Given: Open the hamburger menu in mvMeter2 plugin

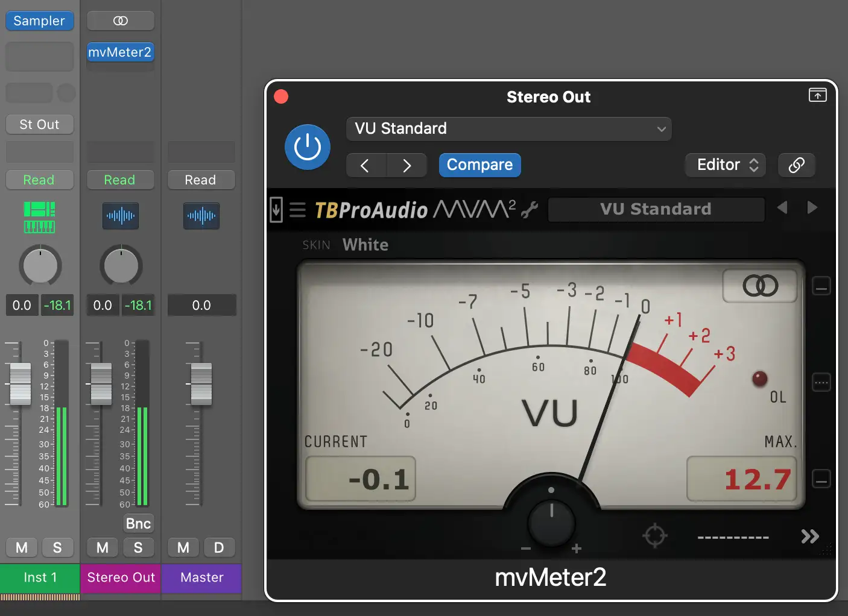Looking at the screenshot, I should (297, 210).
